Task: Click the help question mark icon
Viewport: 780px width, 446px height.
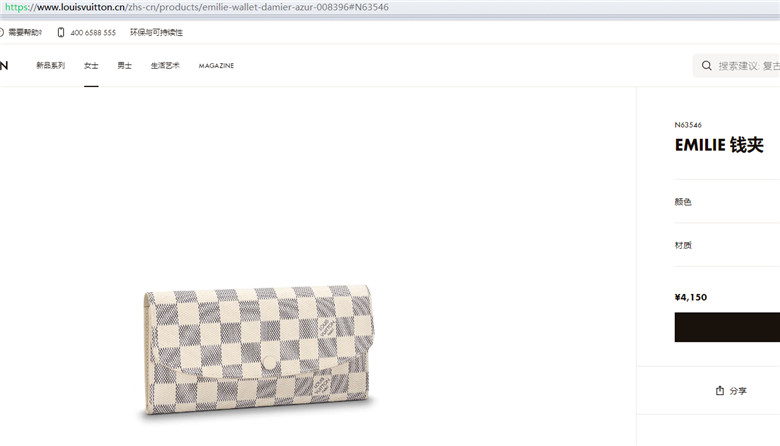Action: coord(1,32)
